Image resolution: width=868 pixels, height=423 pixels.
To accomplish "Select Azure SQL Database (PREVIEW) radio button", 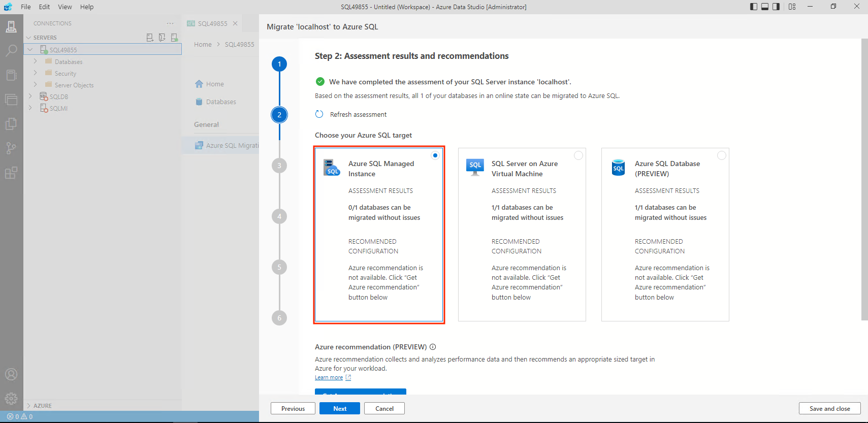I will pos(721,155).
